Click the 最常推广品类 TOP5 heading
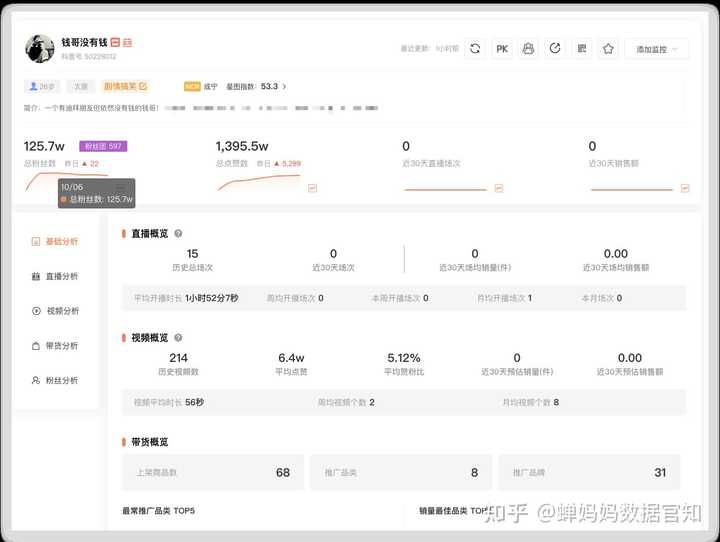720x542 pixels. pos(158,511)
